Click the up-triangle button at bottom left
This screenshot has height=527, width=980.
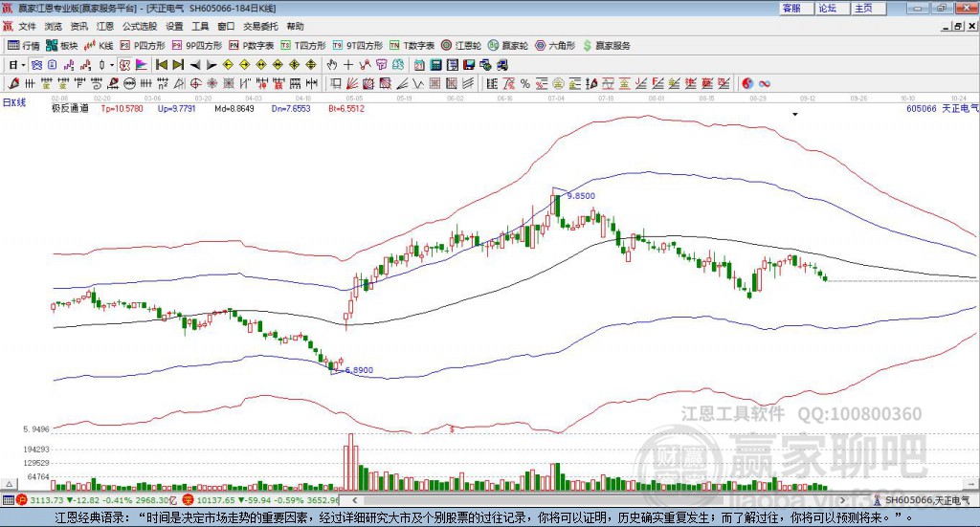point(9,484)
